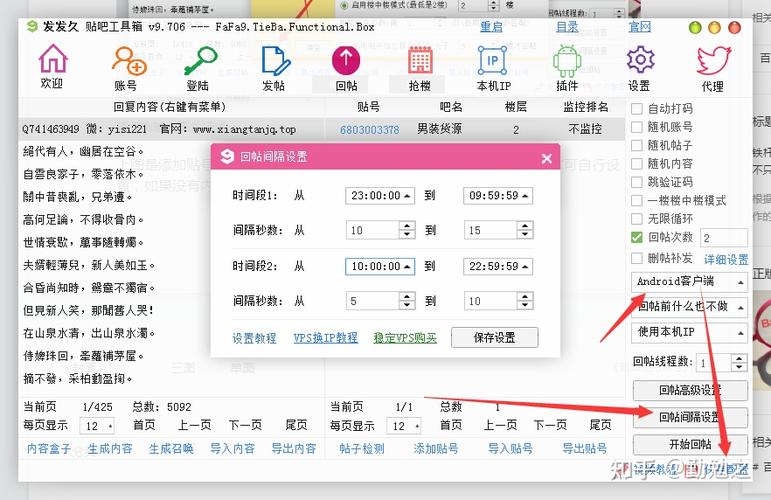This screenshot has width=771, height=500.
Task: Enable the 随机内容 checkbox
Action: click(637, 164)
